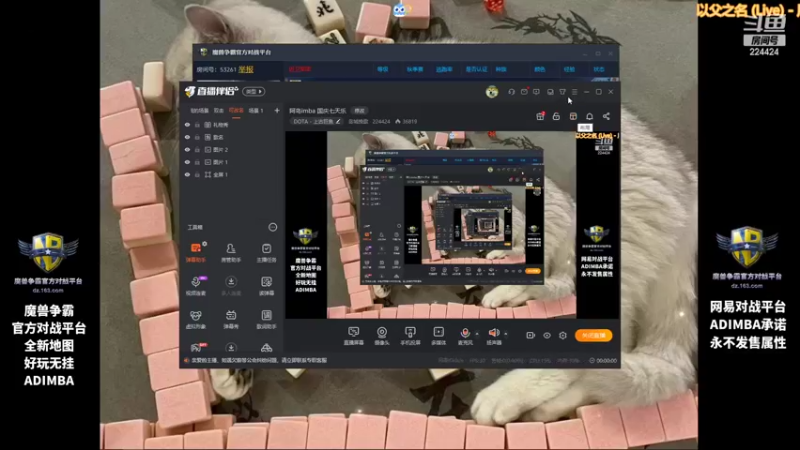Click 颜色 column in battle platform window
The image size is (800, 450).
pyautogui.click(x=539, y=69)
